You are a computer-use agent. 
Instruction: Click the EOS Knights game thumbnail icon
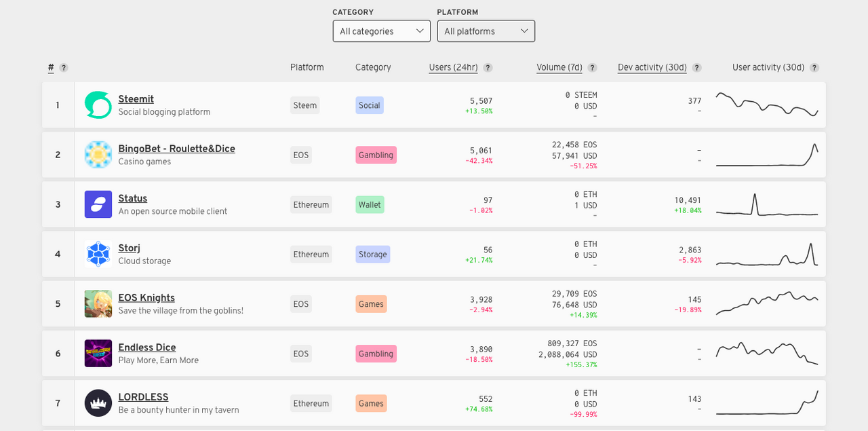coord(98,303)
